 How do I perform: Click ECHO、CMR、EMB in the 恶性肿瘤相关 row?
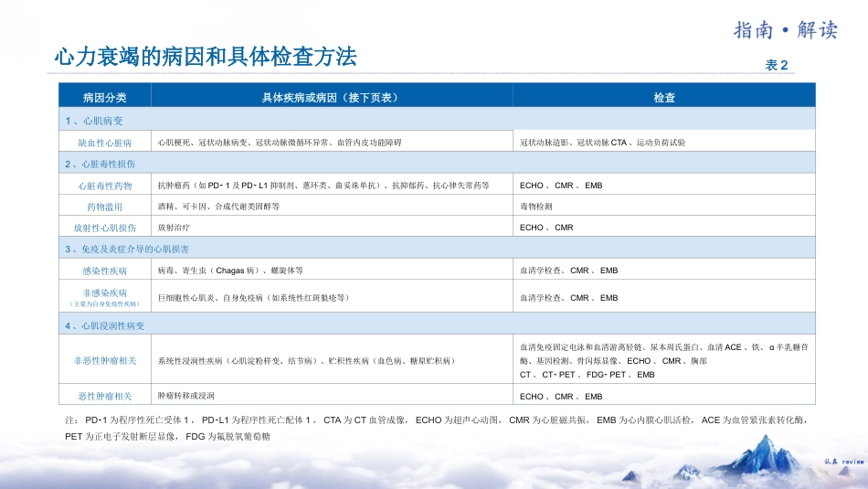click(x=663, y=396)
